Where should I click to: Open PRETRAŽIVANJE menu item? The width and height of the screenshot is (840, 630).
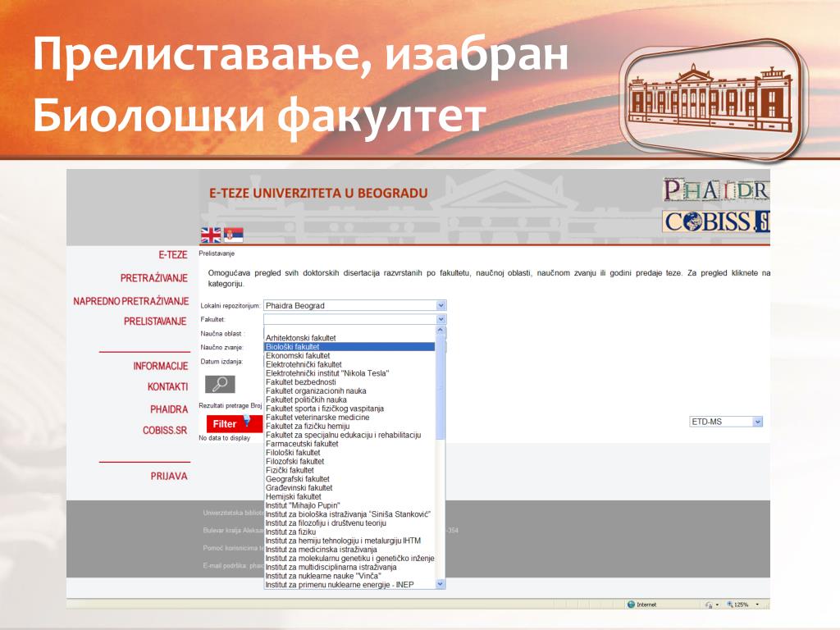click(153, 278)
